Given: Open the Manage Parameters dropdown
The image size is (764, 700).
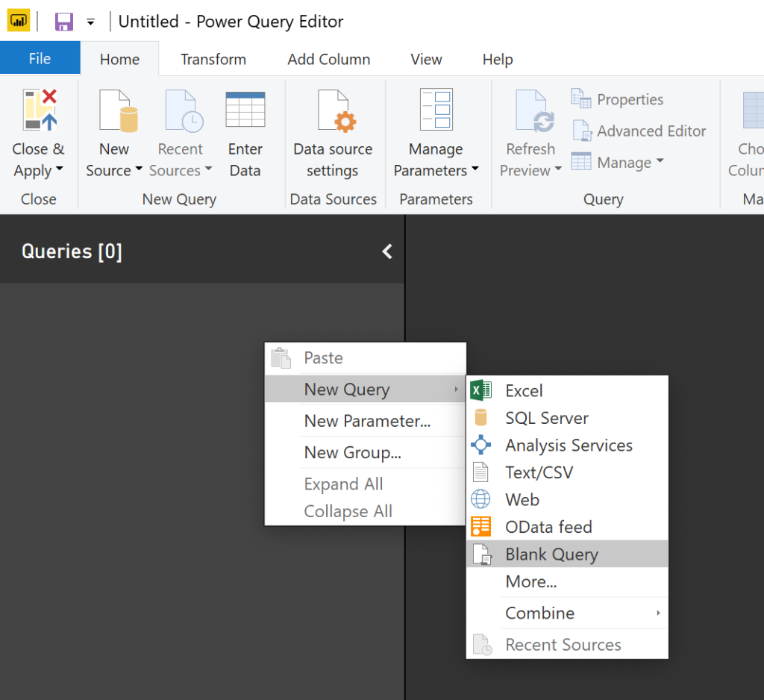Looking at the screenshot, I should 436,131.
